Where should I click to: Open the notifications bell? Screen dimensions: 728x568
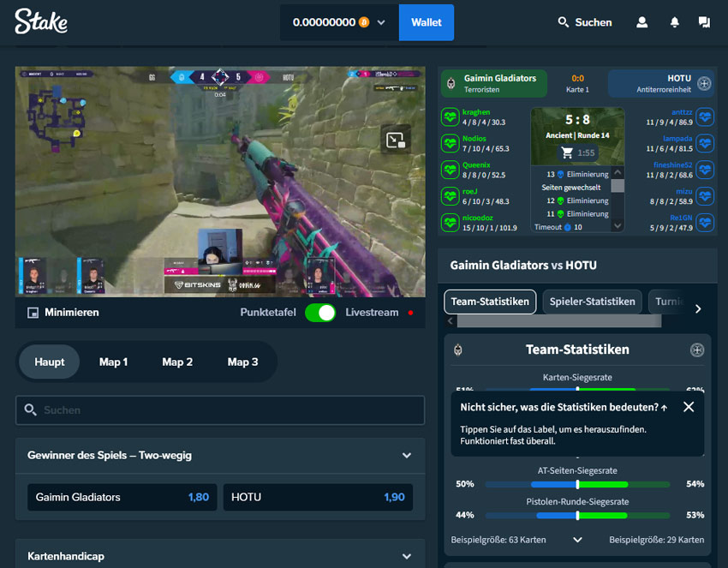click(675, 22)
